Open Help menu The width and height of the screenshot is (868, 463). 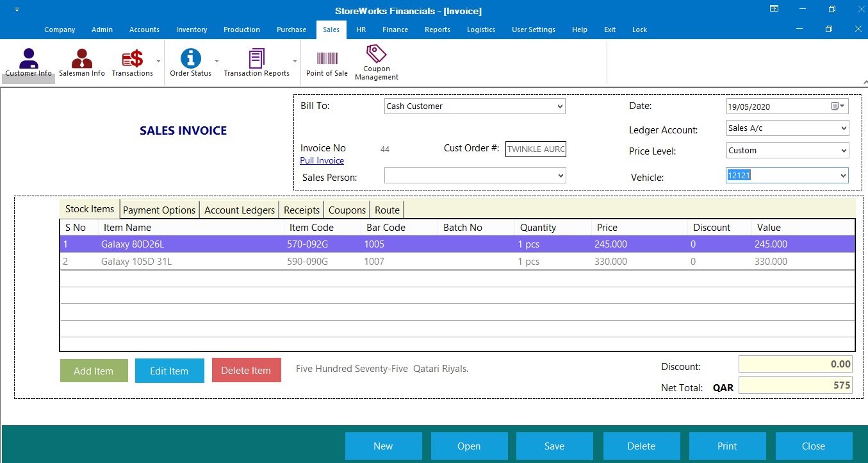click(x=579, y=29)
